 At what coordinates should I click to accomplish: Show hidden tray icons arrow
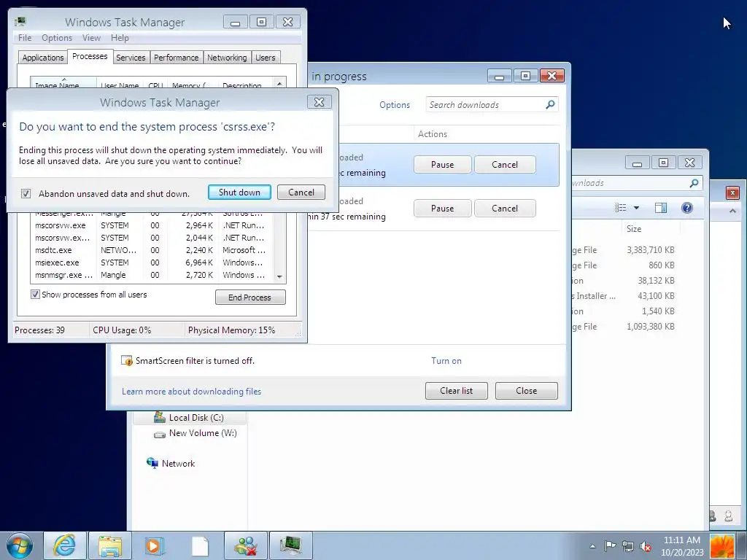(592, 546)
